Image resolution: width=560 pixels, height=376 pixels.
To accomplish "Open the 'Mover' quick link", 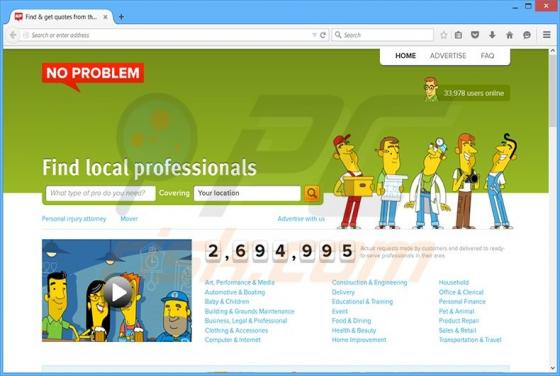I will [x=129, y=219].
